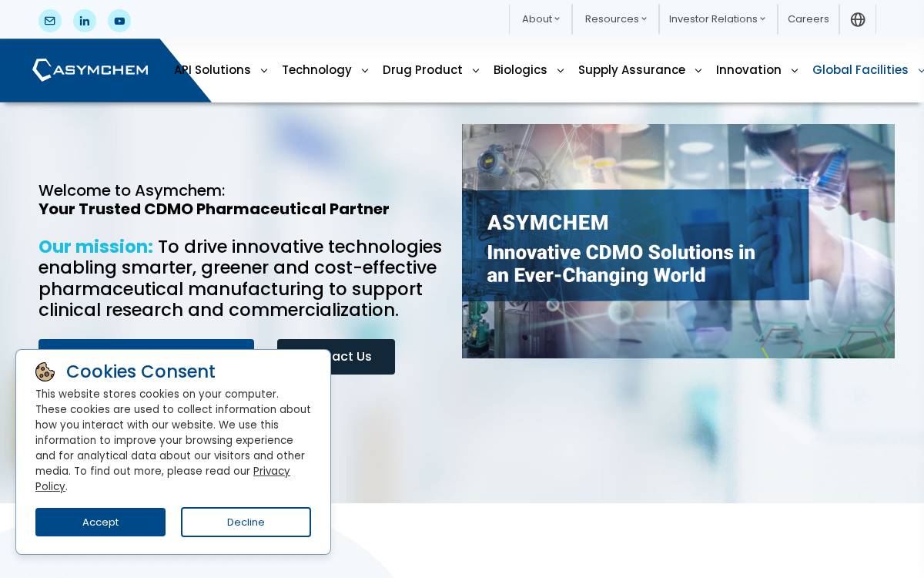Open the Investor Relations dropdown
The height and width of the screenshot is (578, 924).
point(717,19)
